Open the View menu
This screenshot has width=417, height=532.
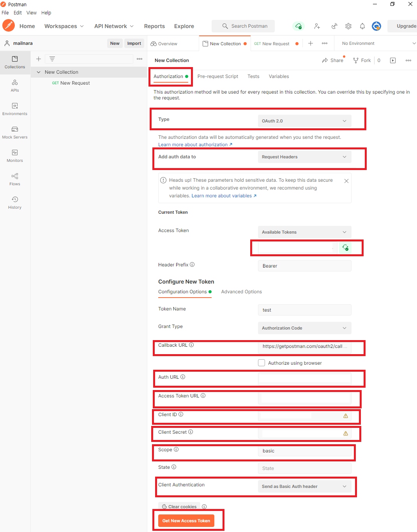(32, 12)
